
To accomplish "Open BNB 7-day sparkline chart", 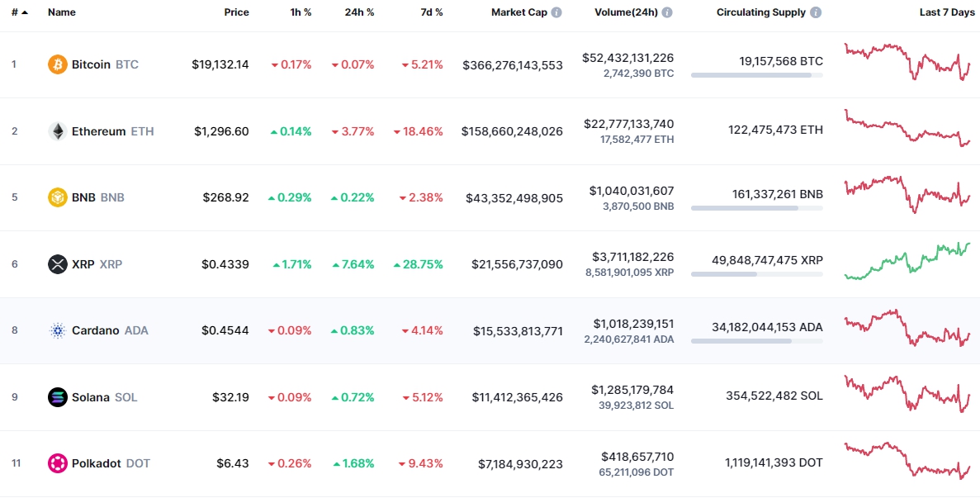I will (907, 195).
